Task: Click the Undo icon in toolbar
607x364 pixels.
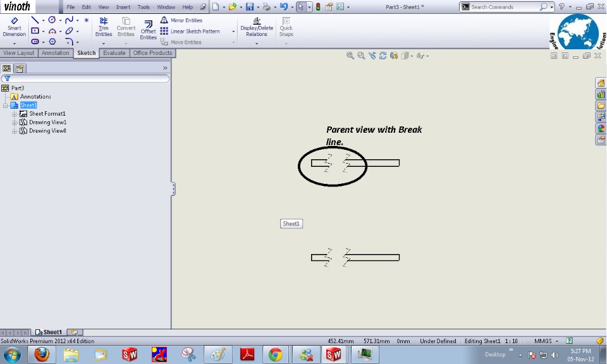Action: point(284,6)
